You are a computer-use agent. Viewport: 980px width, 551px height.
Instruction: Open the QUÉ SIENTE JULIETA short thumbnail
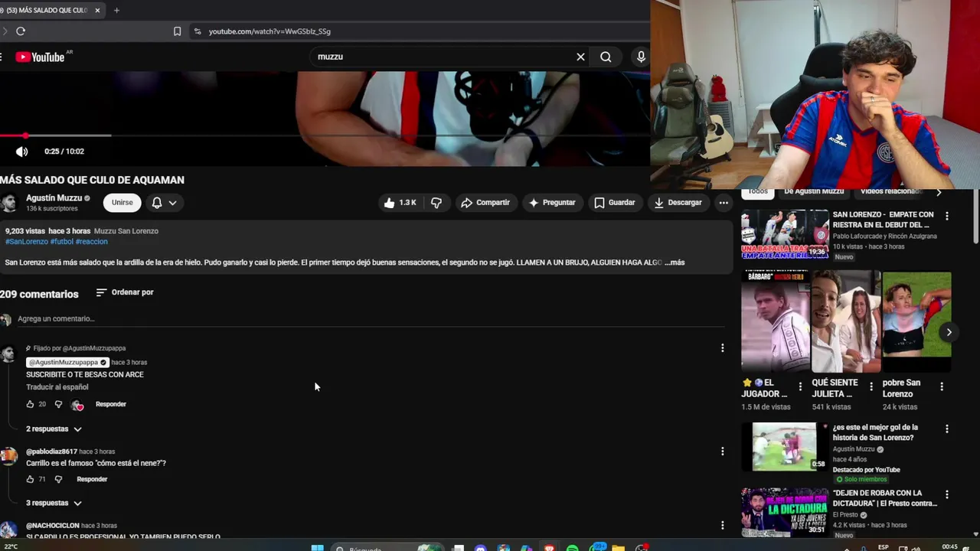[x=846, y=321]
